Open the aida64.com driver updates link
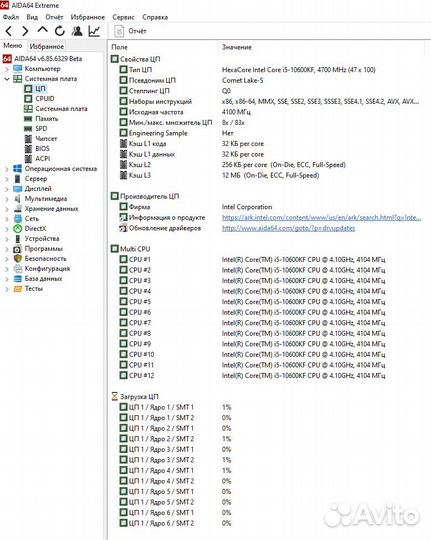This screenshot has height=540, width=431. click(288, 228)
